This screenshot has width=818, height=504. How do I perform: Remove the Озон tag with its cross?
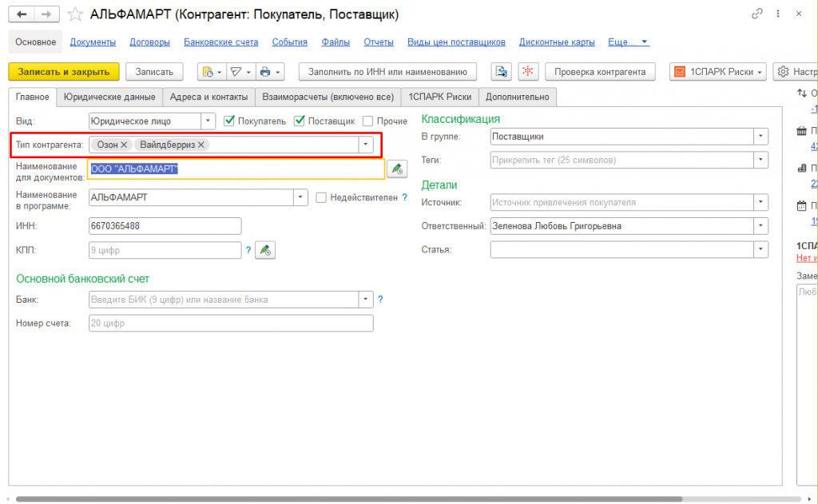pos(124,145)
